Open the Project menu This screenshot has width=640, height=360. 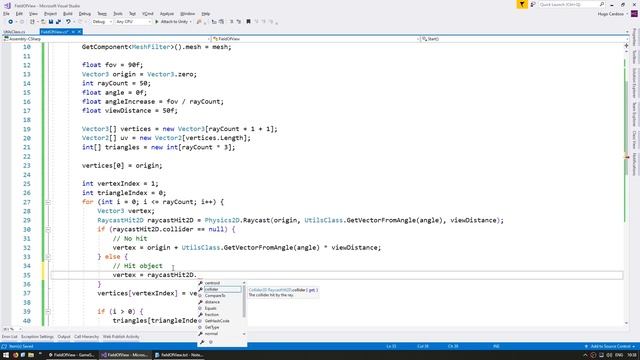51,14
